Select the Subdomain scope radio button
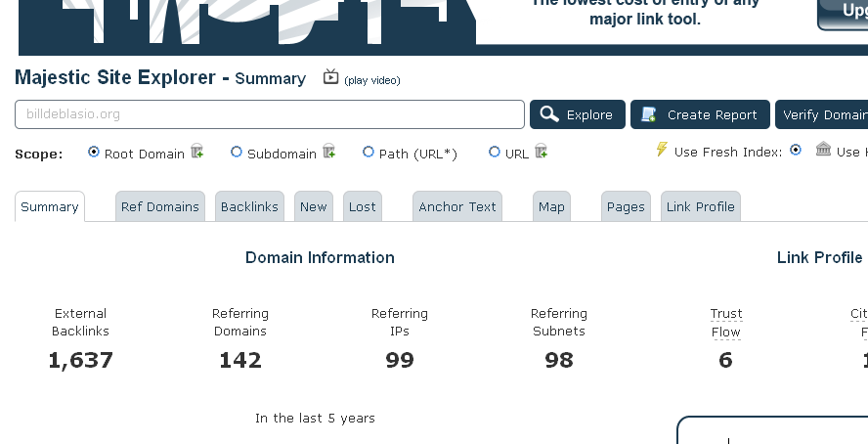The width and height of the screenshot is (868, 444). pos(237,153)
